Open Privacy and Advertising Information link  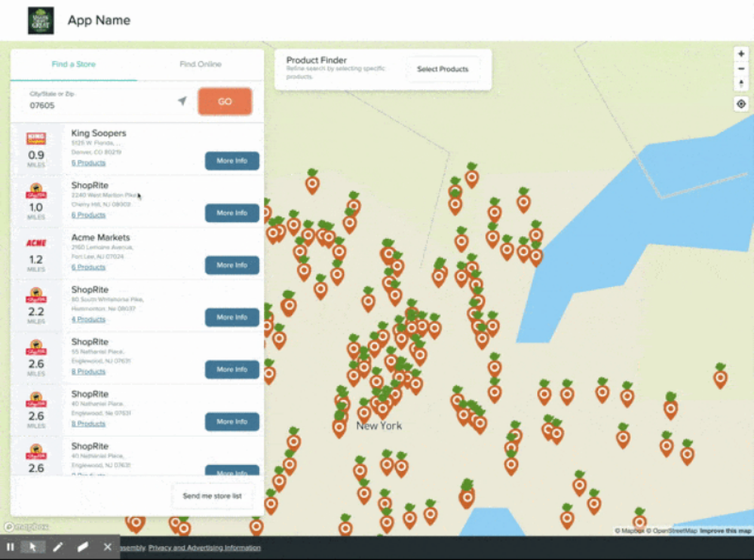204,547
